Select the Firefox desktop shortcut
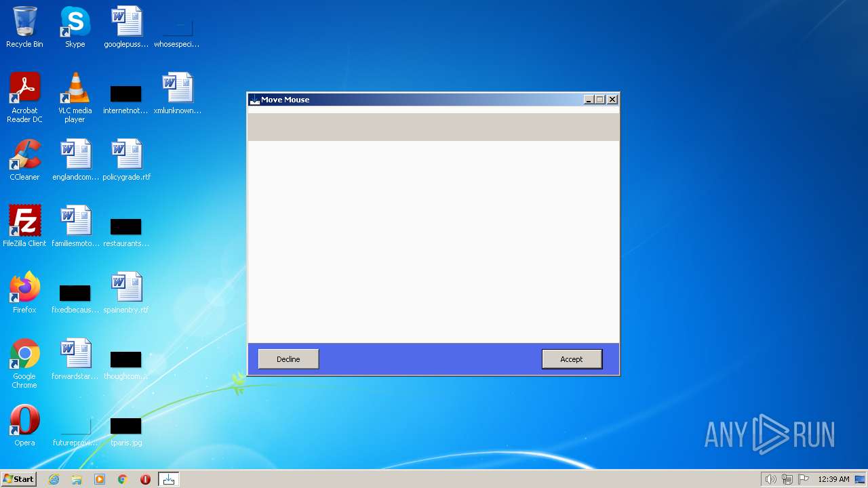868x488 pixels. pyautogui.click(x=24, y=293)
